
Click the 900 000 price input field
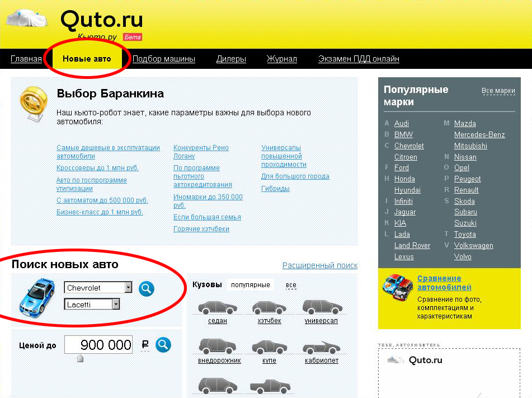[98, 345]
